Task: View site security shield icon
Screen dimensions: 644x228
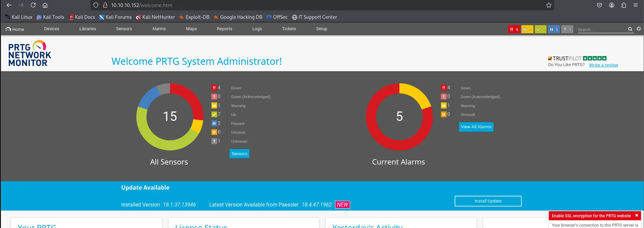Action: 96,5
